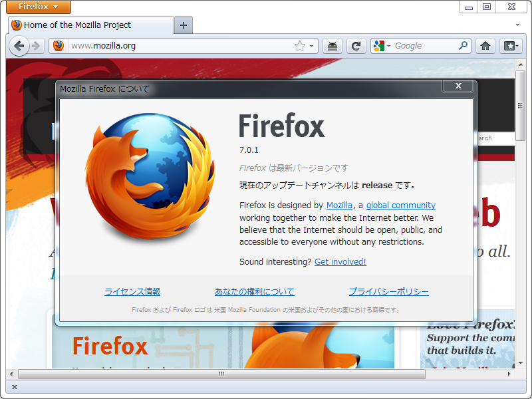Click the back navigation arrow

pos(20,45)
